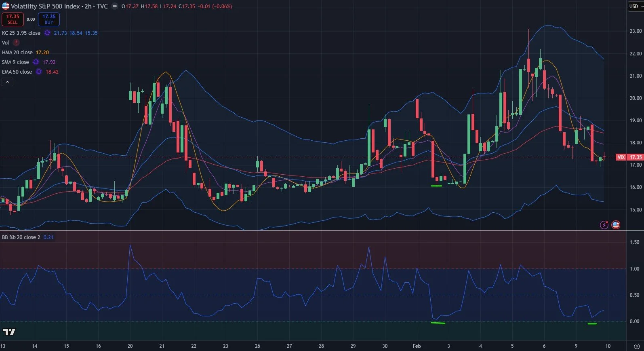Click the 0.00 value on the %b scale

(635, 321)
